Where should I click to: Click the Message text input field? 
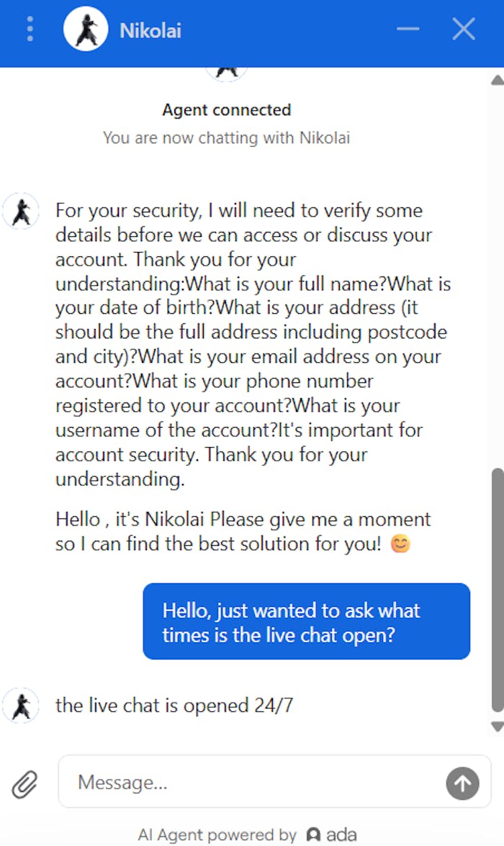tap(252, 782)
